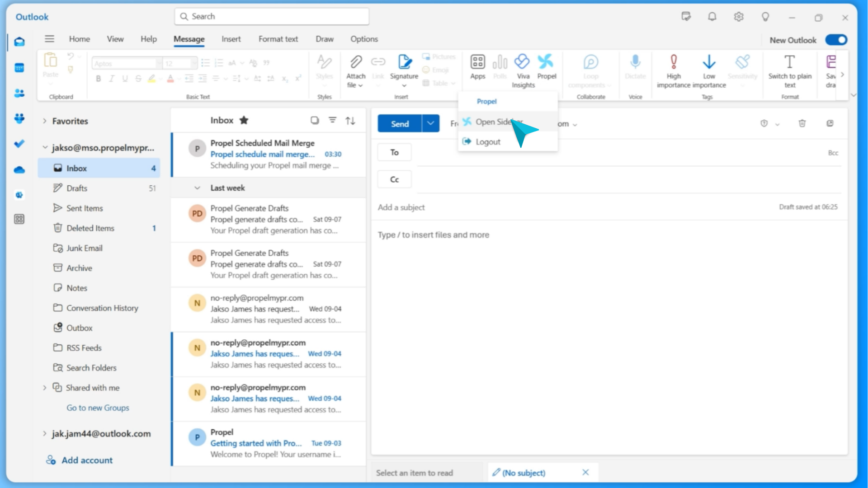Image resolution: width=868 pixels, height=488 pixels.
Task: Click the select-all checkbox in Inbox header
Action: pyautogui.click(x=315, y=120)
